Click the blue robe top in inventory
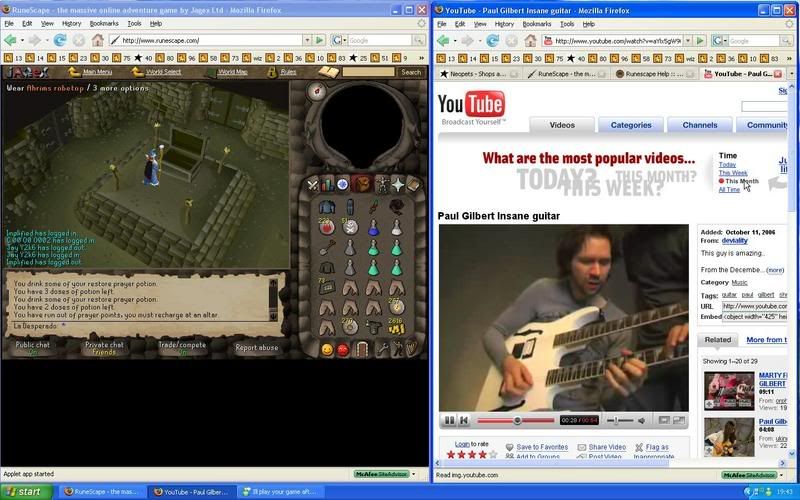The image size is (800, 500). coord(327,207)
